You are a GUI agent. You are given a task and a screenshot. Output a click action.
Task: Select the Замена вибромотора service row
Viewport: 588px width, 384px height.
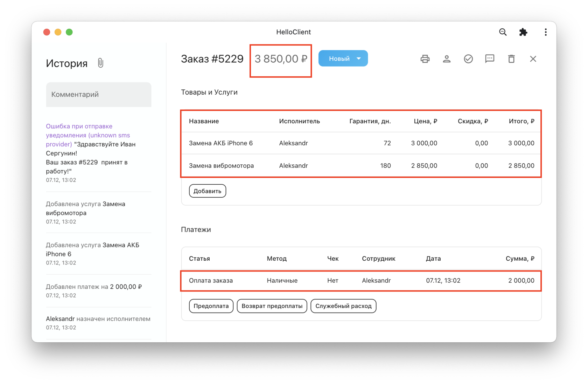point(361,165)
